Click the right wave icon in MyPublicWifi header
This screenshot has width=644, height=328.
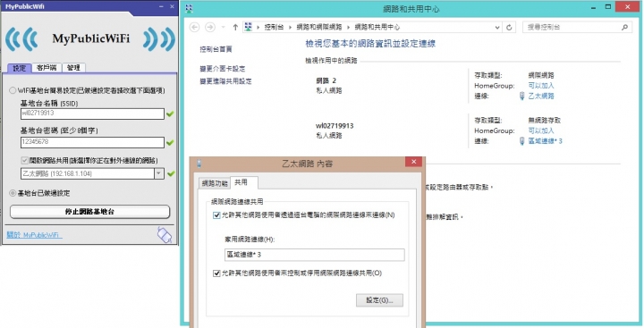(159, 39)
